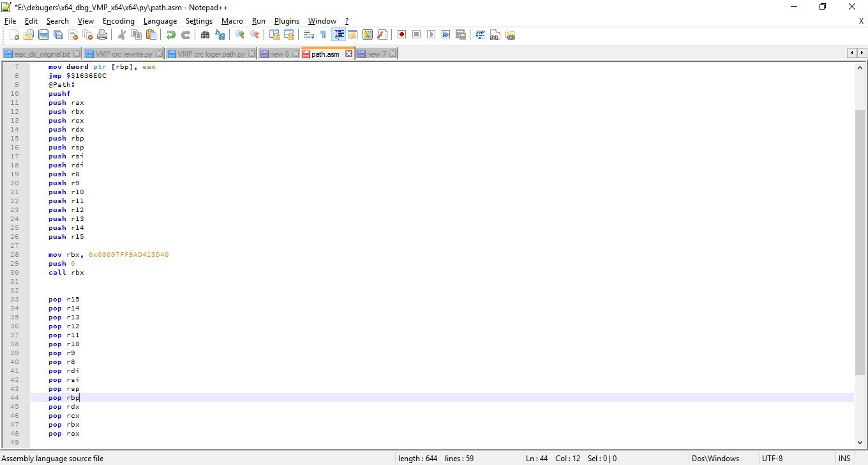868x465 pixels.
Task: Switch to the new 6 tab
Action: pyautogui.click(x=280, y=54)
